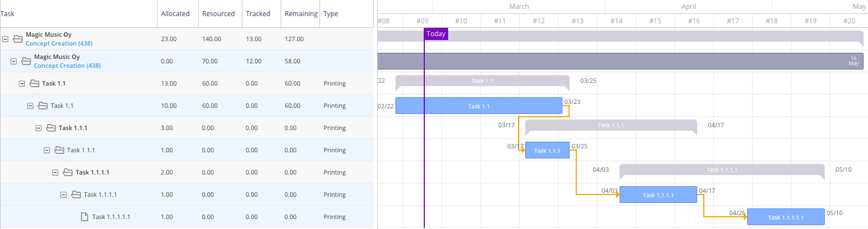This screenshot has width=868, height=229.
Task: Select the blue Task 1.1.1.1.1 Gantt bar
Action: [x=785, y=217]
